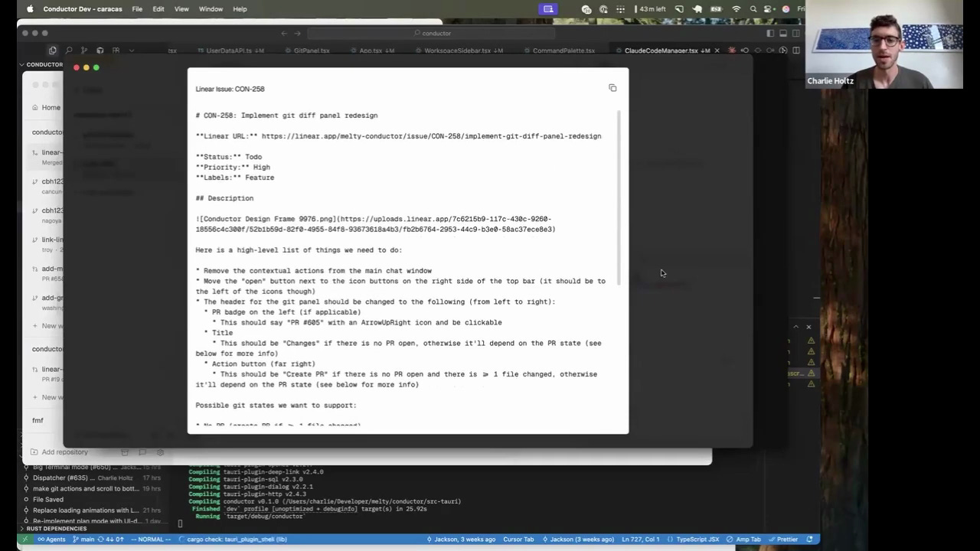Viewport: 980px width, 551px height.
Task: Click cargo check tauri_plugin_shell status item
Action: point(232,539)
